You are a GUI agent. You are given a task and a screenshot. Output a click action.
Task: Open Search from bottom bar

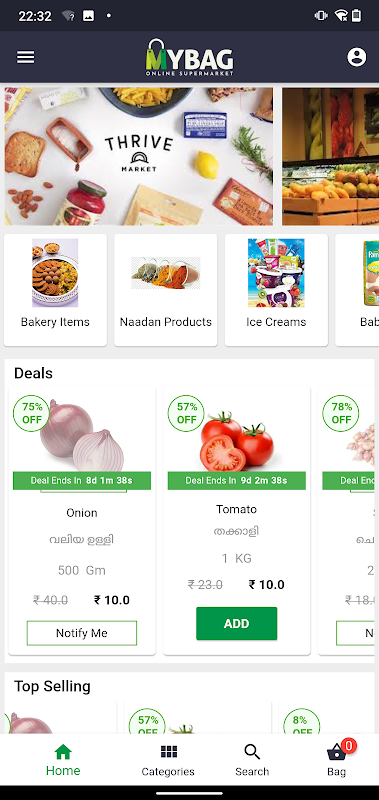pyautogui.click(x=252, y=760)
